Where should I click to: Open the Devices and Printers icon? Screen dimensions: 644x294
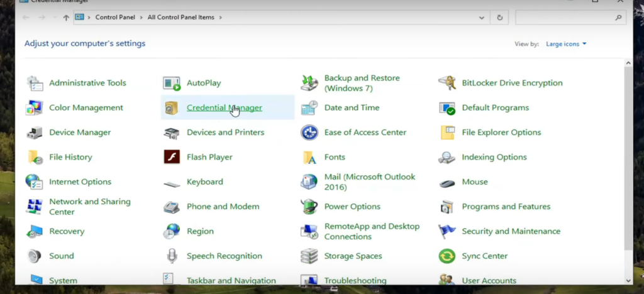pos(171,133)
